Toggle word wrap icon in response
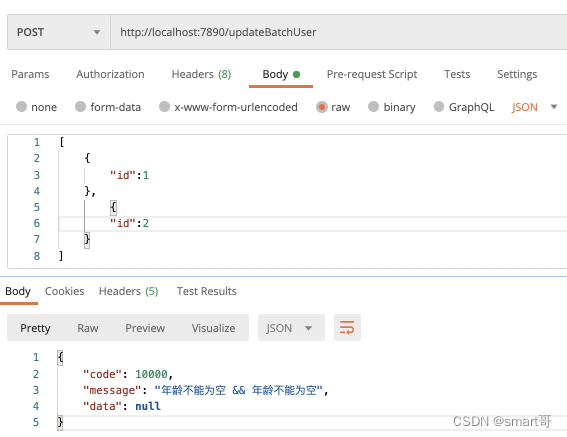 tap(347, 327)
